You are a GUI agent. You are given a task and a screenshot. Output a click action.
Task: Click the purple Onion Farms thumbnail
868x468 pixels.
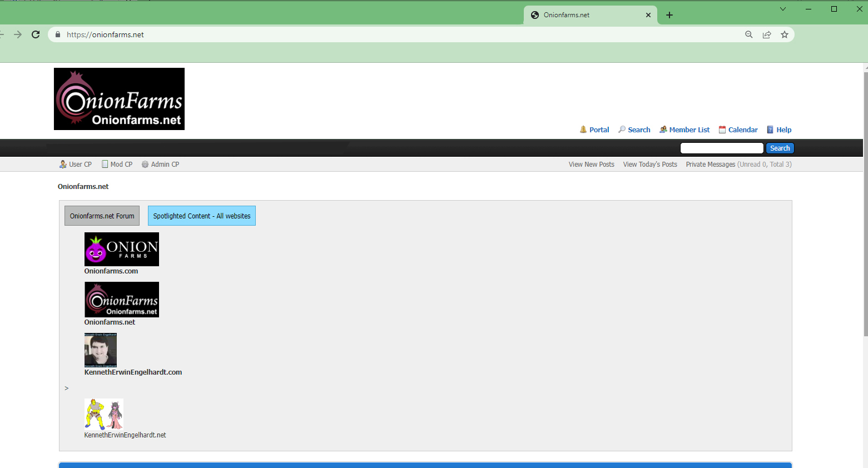click(122, 249)
